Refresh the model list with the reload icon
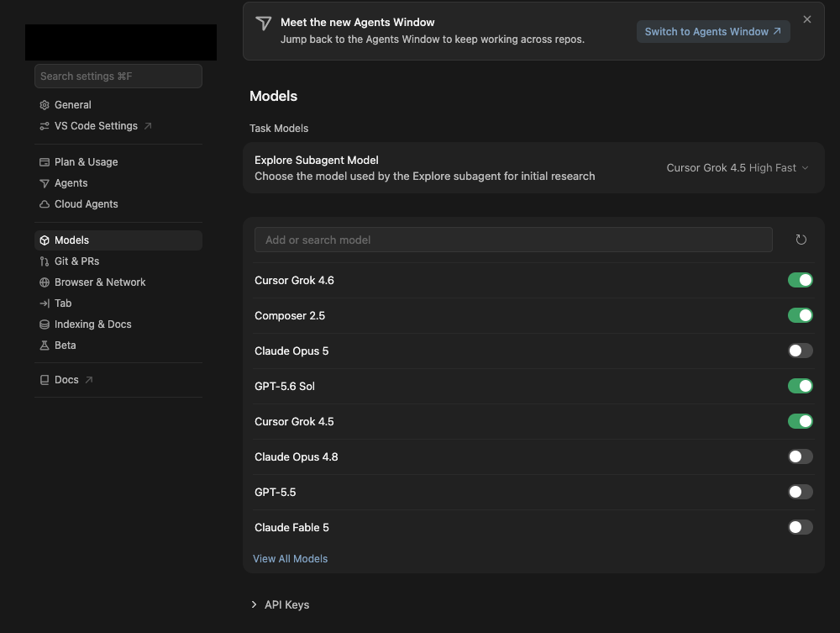Viewport: 840px width, 633px height. point(801,240)
